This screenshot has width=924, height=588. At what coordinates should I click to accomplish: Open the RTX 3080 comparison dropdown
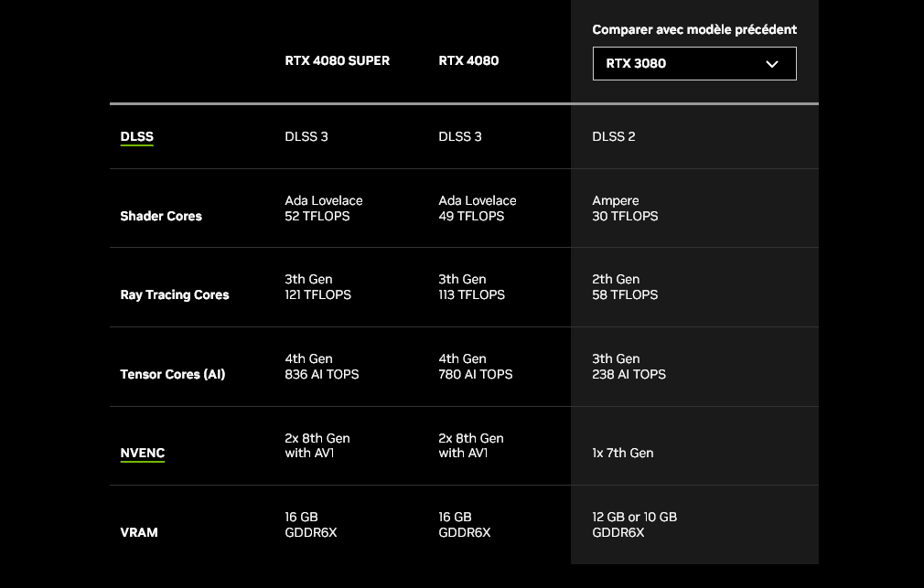[x=694, y=64]
